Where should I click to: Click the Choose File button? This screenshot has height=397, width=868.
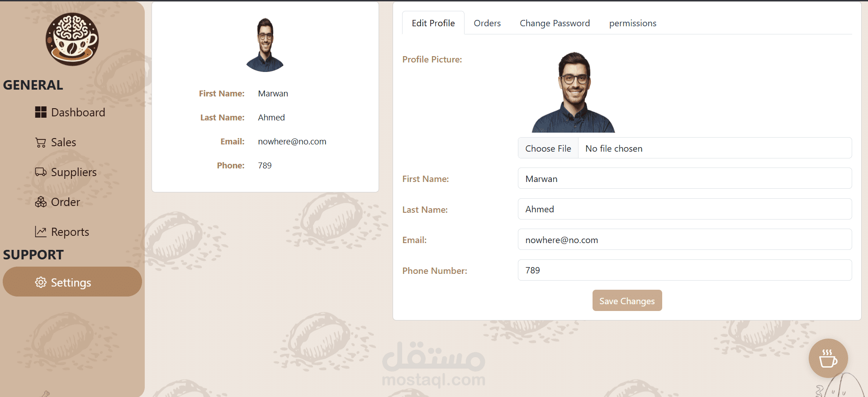[548, 148]
